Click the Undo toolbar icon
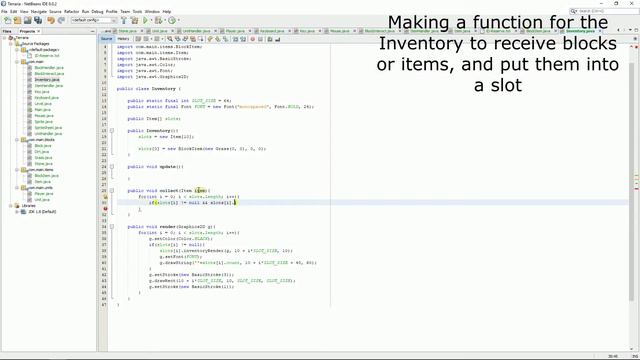The height and width of the screenshot is (360, 640). coord(51,20)
